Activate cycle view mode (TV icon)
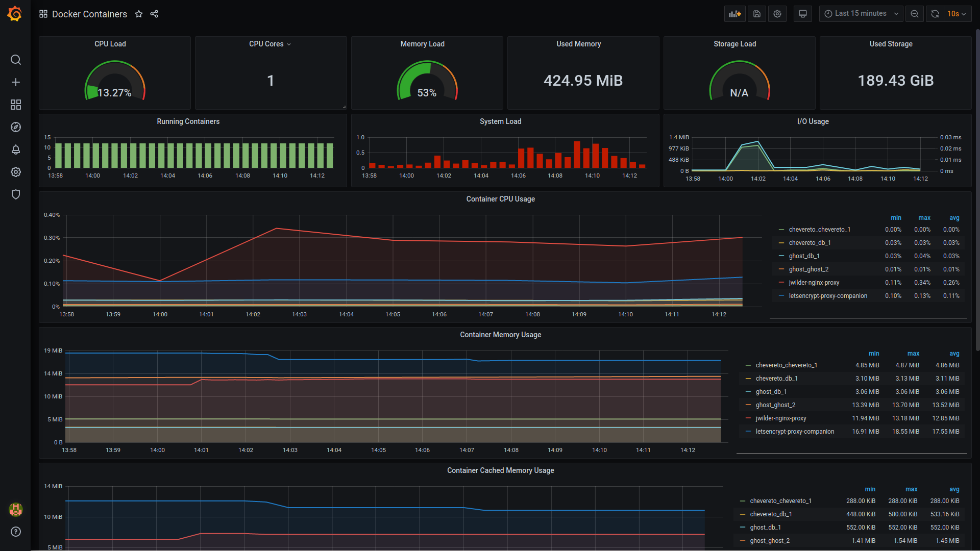The image size is (980, 551). [802, 14]
